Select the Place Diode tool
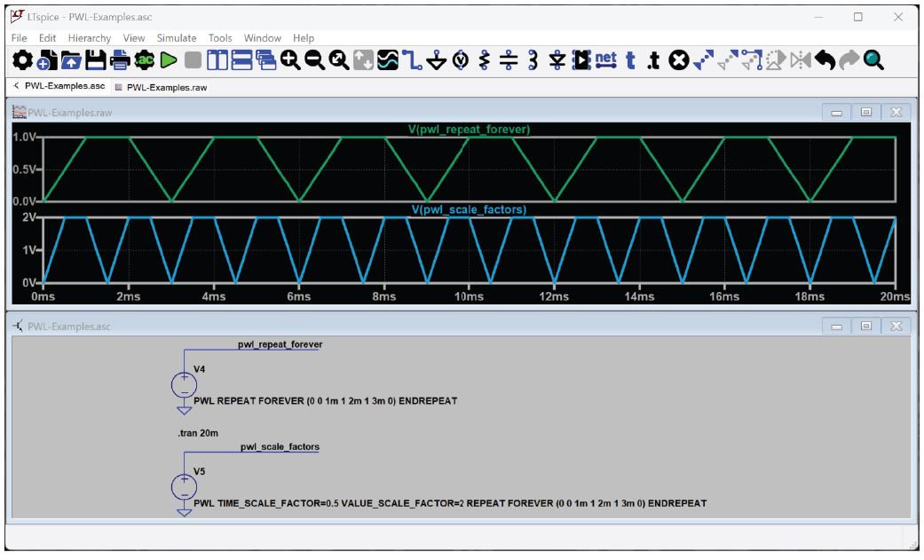Image resolution: width=924 pixels, height=560 pixels. 557,60
